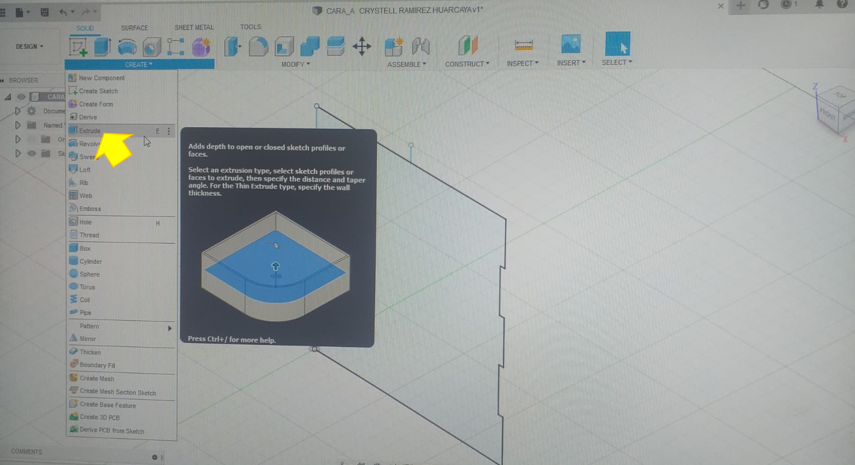
Task: Expand the Named Views tree row
Action: [x=17, y=125]
